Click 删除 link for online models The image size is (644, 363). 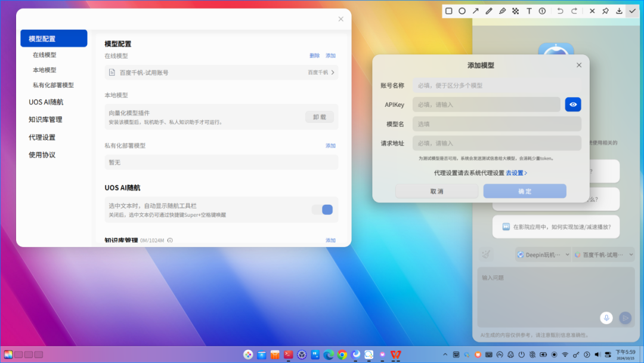pos(315,56)
